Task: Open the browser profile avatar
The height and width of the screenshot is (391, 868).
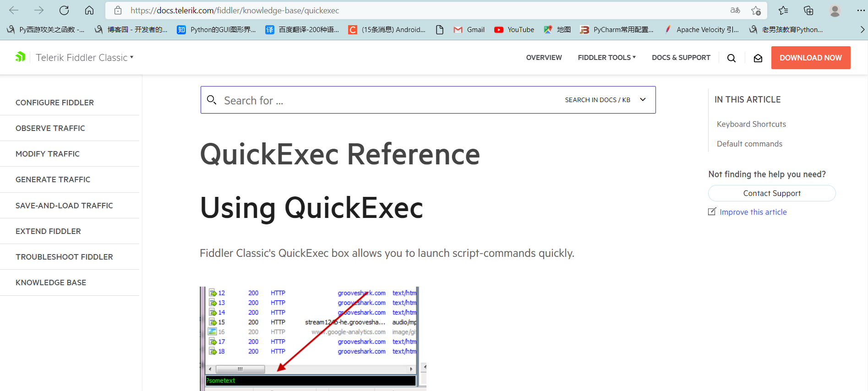Action: (835, 10)
